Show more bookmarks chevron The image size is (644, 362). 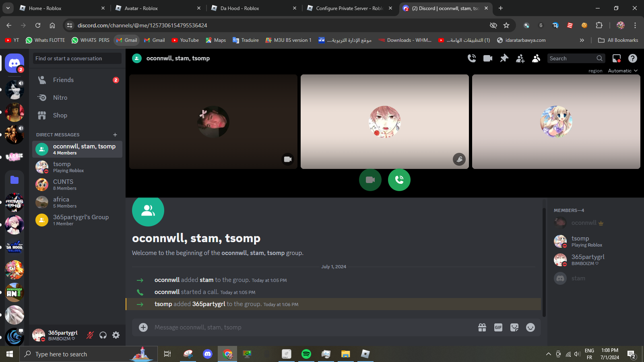tap(582, 40)
